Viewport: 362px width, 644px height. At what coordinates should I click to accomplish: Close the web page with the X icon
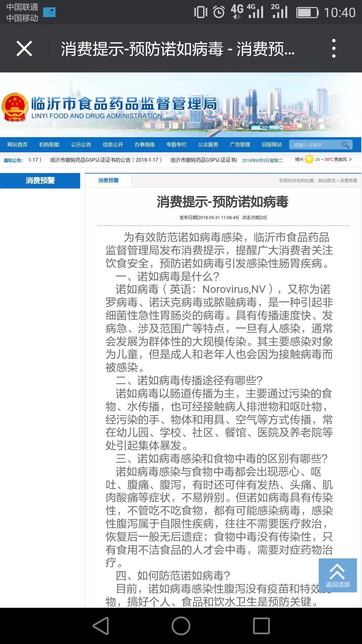coord(24,49)
